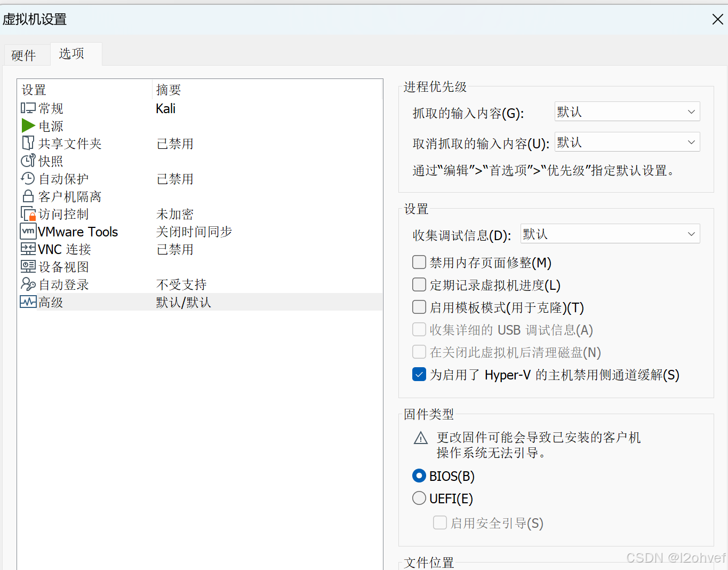Enable 定期记录虚拟机进度(L) checkbox
Viewport: 728px width, 570px height.
pos(419,284)
